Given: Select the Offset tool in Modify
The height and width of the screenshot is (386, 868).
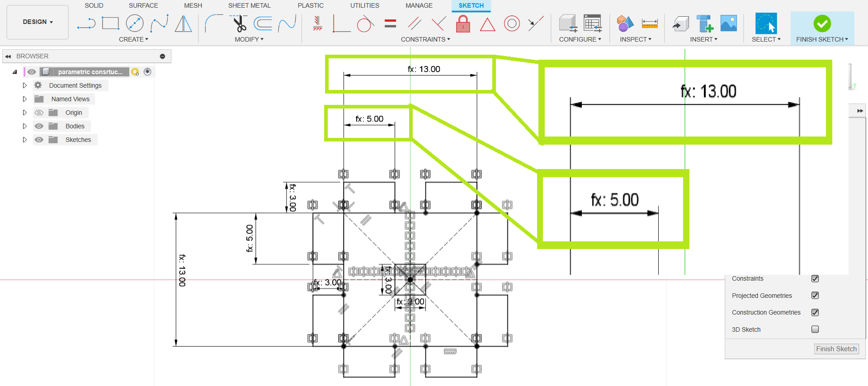Looking at the screenshot, I should tap(263, 24).
